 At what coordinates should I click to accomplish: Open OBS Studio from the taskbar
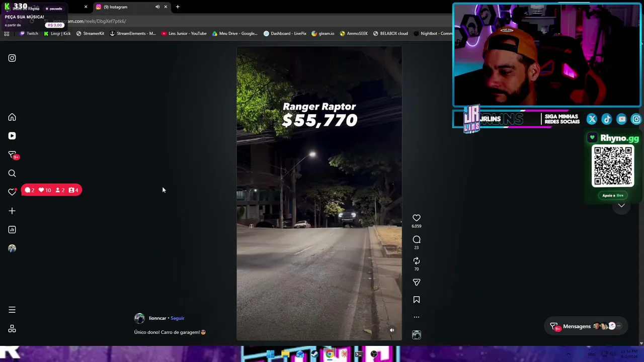[x=374, y=354]
